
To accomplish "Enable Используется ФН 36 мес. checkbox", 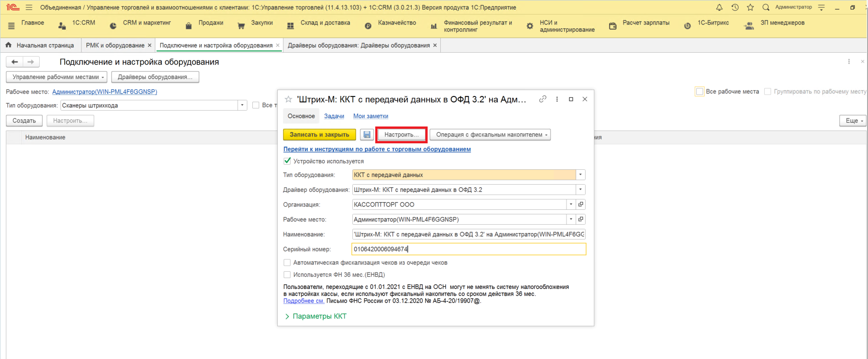I will pos(287,275).
